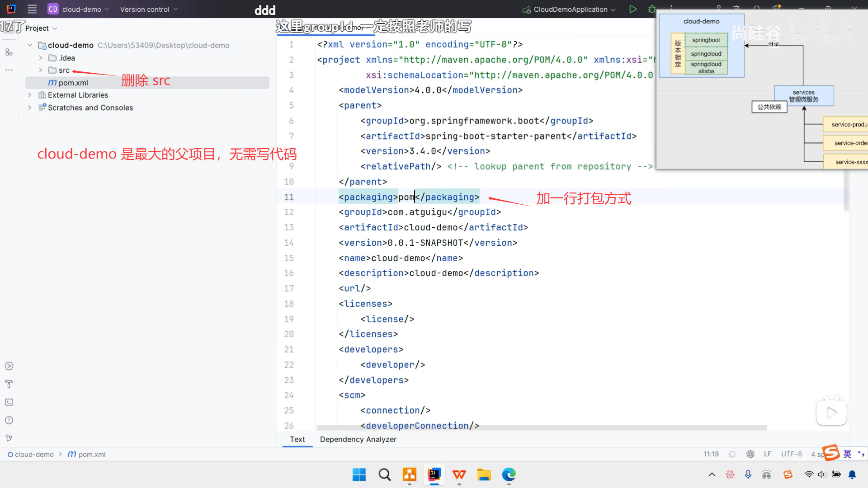Open the Build hammer tool window
This screenshot has height=488, width=868.
click(x=9, y=384)
